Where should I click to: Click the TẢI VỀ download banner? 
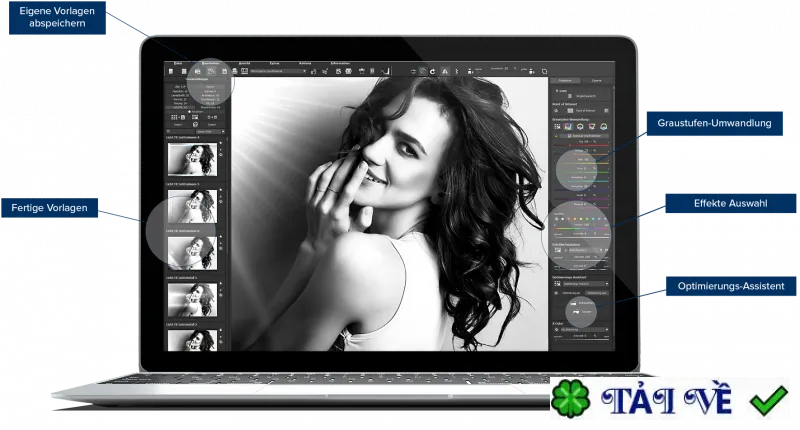[670, 398]
